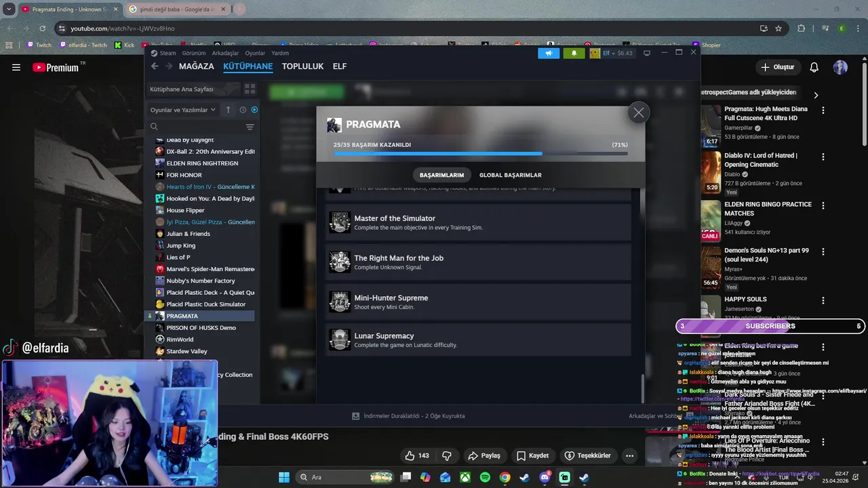The image size is (868, 488).
Task: Open Steam notifications bell
Action: pyautogui.click(x=574, y=53)
